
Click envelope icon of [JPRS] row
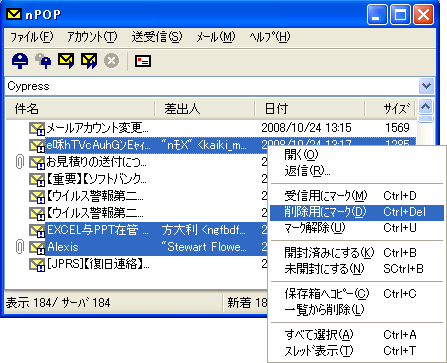click(37, 264)
